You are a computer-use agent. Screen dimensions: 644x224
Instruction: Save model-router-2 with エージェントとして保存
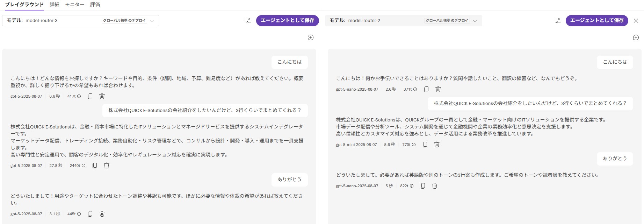597,21
